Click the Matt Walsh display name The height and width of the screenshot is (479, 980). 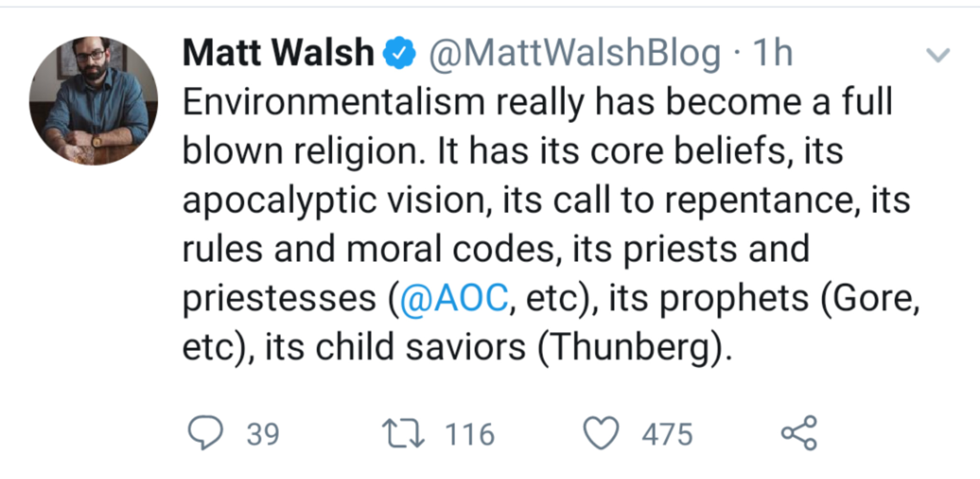pyautogui.click(x=278, y=52)
